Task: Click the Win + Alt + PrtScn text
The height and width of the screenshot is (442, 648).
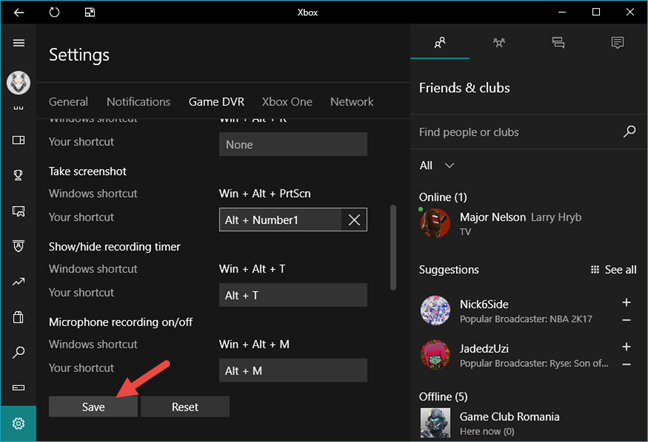Action: 264,193
